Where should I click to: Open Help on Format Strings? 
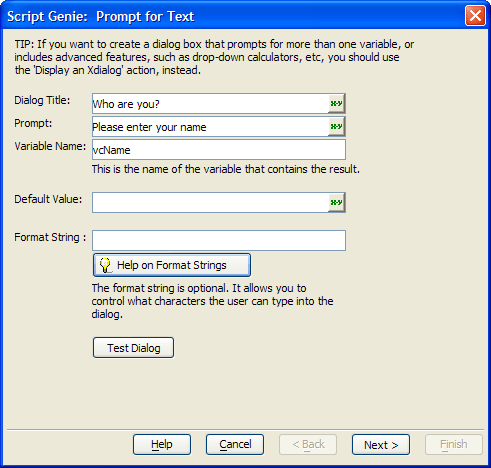[x=172, y=265]
